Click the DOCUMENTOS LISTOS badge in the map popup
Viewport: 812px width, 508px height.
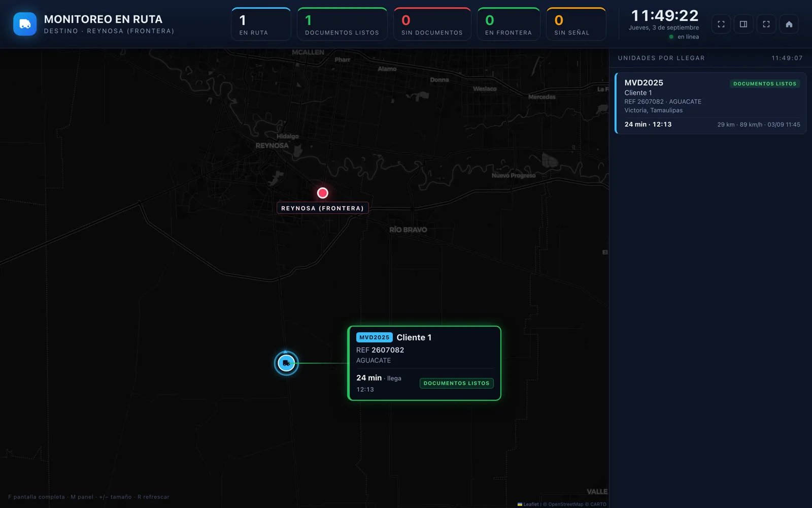(456, 383)
